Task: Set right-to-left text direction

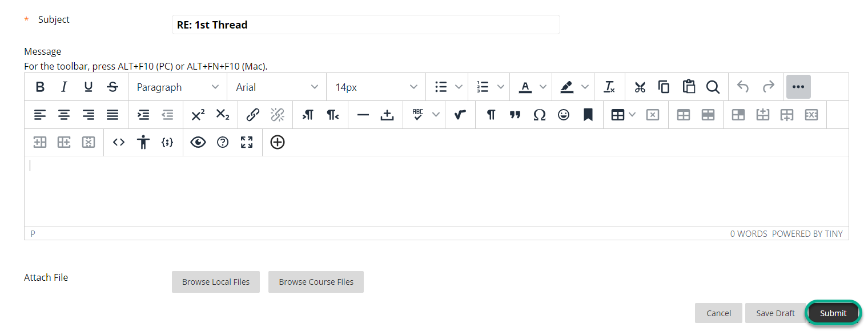Action: click(332, 115)
